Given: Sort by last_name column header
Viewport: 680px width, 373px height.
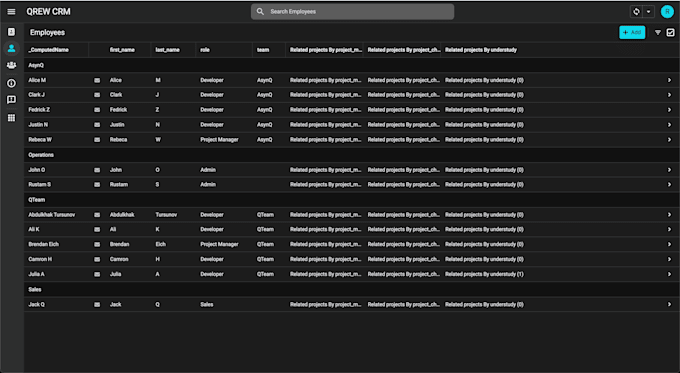Looking at the screenshot, I should pos(167,50).
